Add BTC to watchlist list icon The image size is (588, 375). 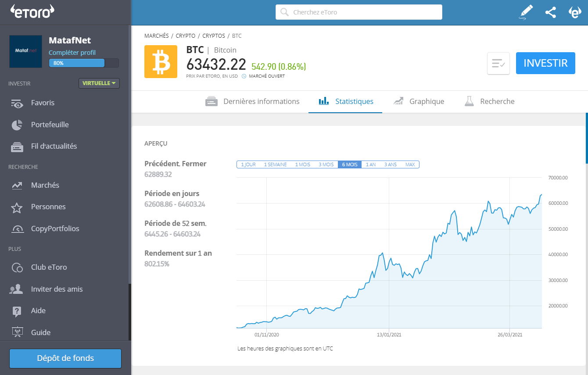pos(498,64)
